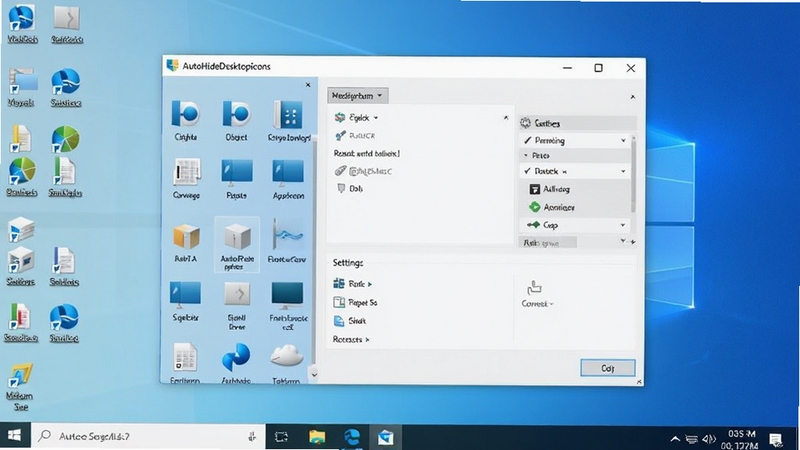This screenshot has height=450, width=800.
Task: Click the small down arrow beside the Rale field
Action: [623, 240]
